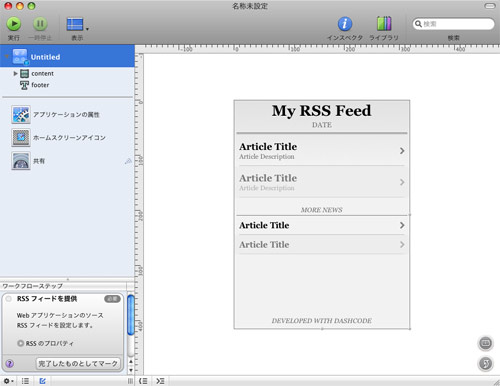This screenshot has height=386, width=500.
Task: Collapse the Untitled disclosure triangle
Action: click(x=6, y=57)
